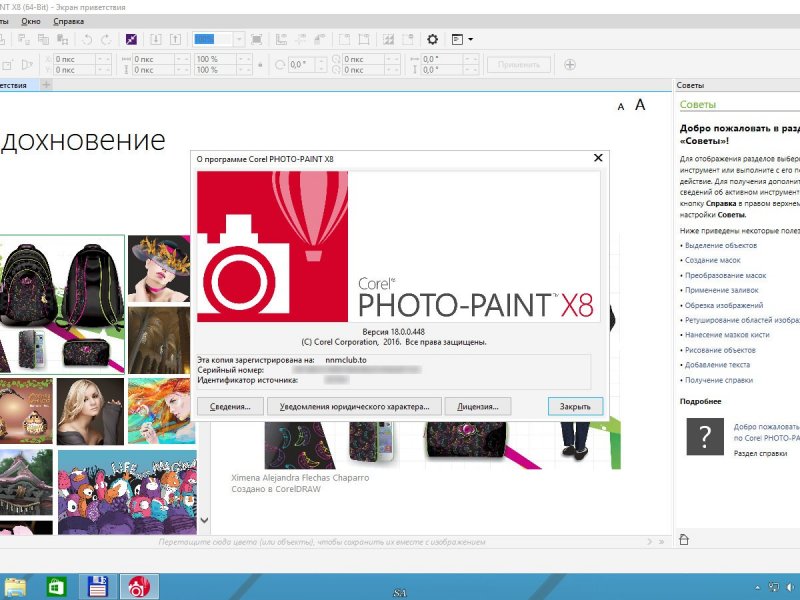Click the Paste icon in toolbar
Image resolution: width=800 pixels, height=600 pixels.
(62, 39)
